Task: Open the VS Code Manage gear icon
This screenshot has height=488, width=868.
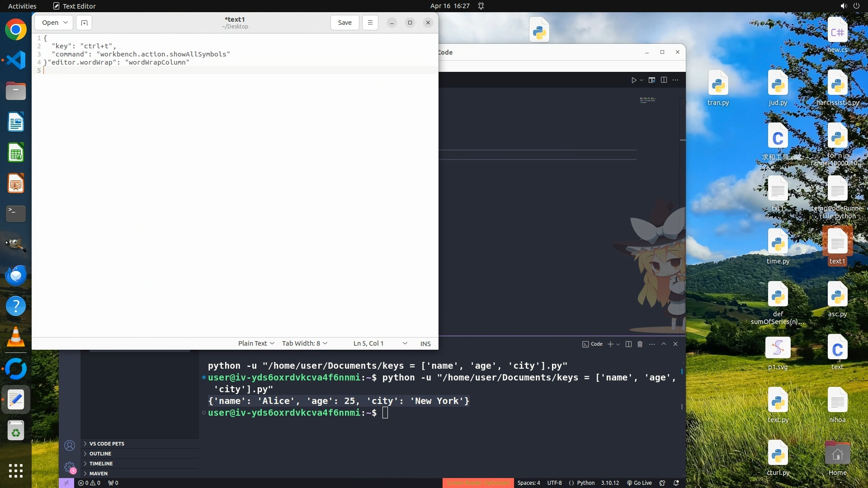Action: pos(70,467)
